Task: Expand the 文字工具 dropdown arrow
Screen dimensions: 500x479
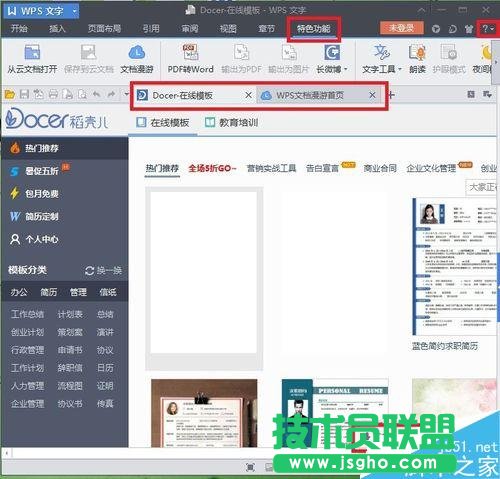Action: click(x=400, y=69)
